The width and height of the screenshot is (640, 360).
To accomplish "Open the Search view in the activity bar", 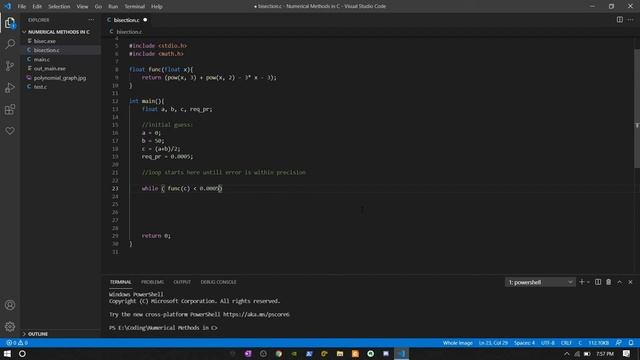I will coord(10,44).
